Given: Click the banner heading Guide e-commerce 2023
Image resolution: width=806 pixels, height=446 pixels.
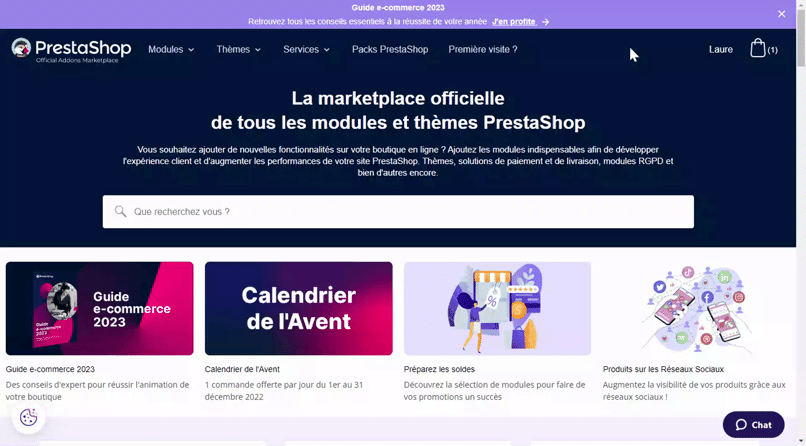Looking at the screenshot, I should [x=398, y=8].
